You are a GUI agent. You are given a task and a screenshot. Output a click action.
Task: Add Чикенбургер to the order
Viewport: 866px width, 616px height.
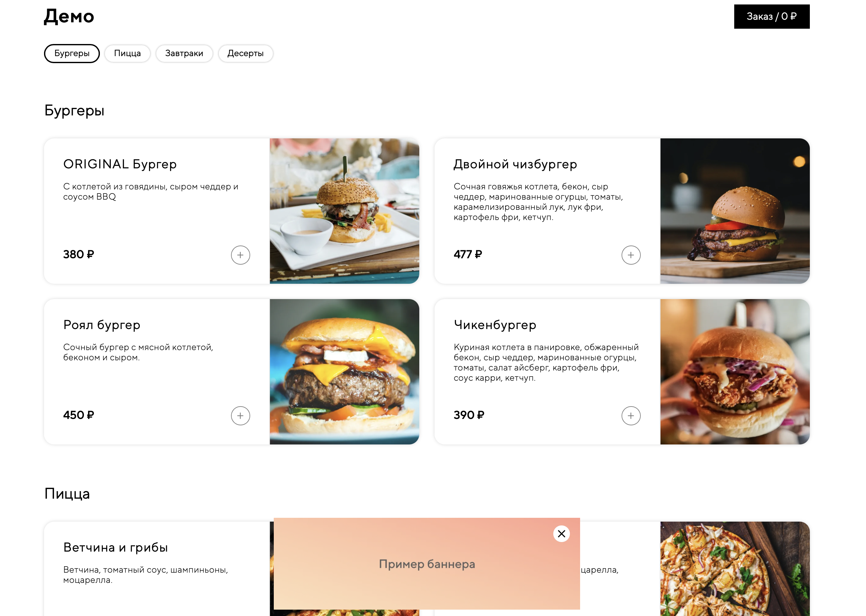point(631,416)
